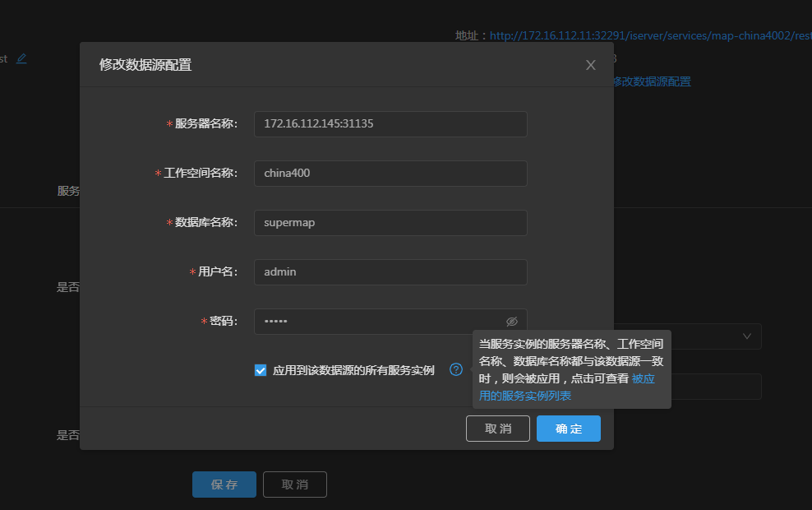Toggle the blue checkbox in the dialog
812x510 pixels.
pyautogui.click(x=261, y=369)
